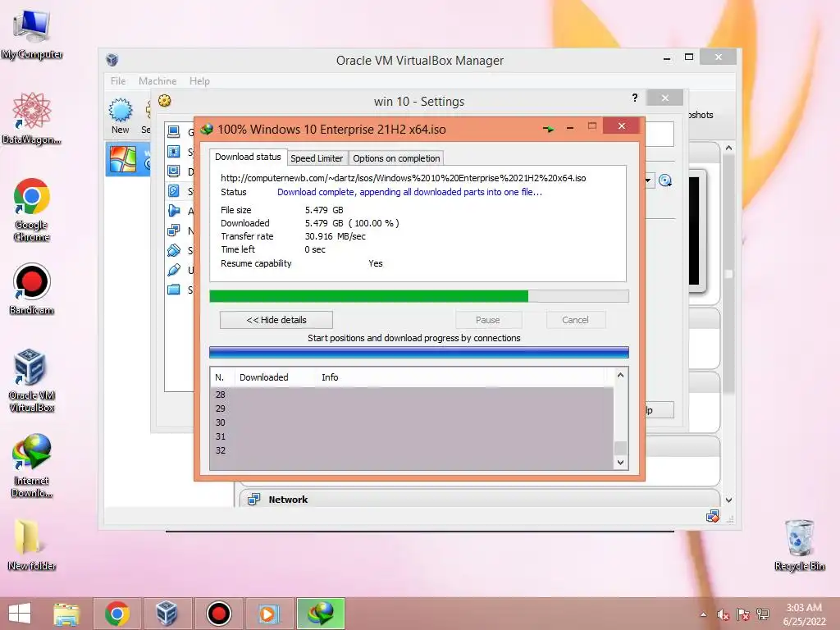840x630 pixels.
Task: Click IDM green arrow title bar icon
Action: [x=548, y=129]
